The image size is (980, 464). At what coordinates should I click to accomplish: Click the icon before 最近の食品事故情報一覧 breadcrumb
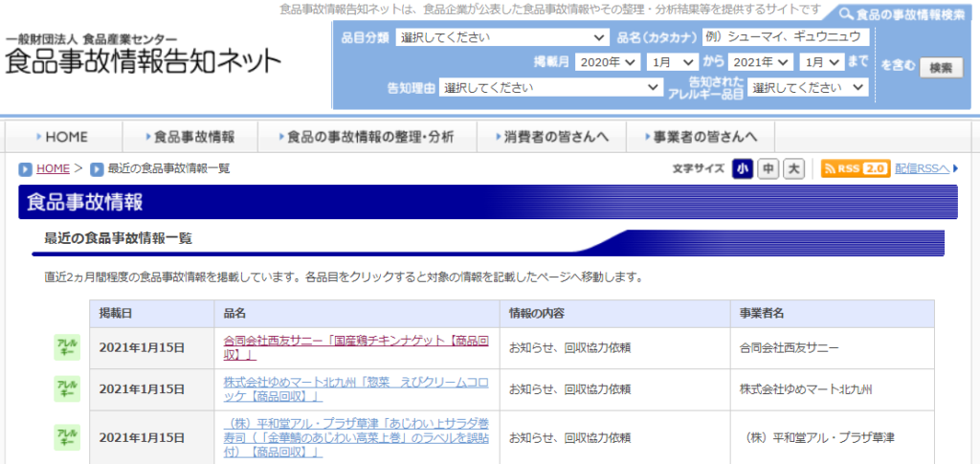click(97, 168)
